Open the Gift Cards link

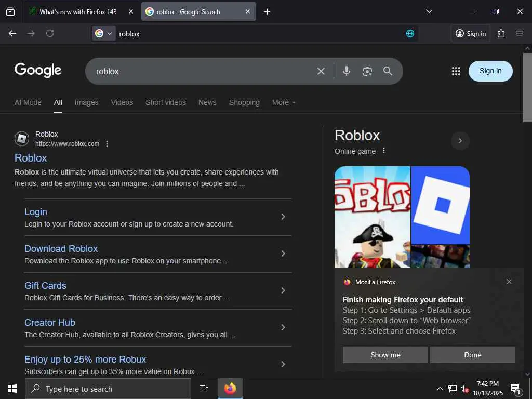point(46,286)
